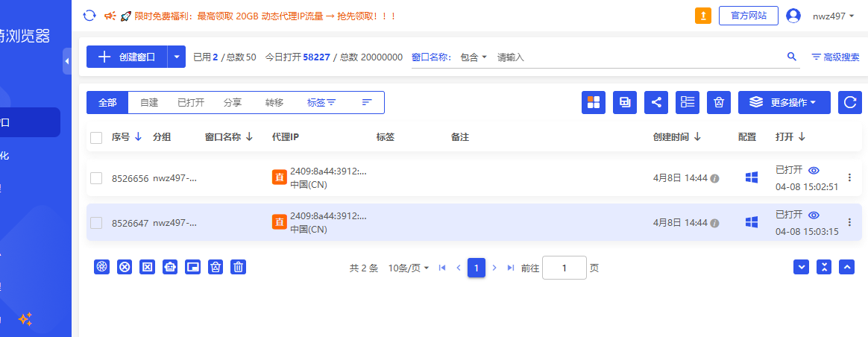Click the down chevron button at bottom right
The image size is (868, 337).
click(801, 267)
